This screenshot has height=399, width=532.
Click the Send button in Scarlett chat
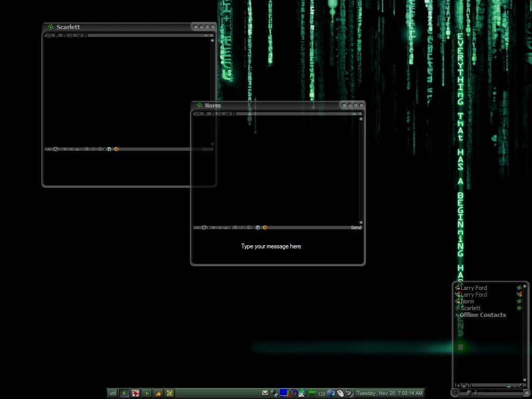point(207,149)
